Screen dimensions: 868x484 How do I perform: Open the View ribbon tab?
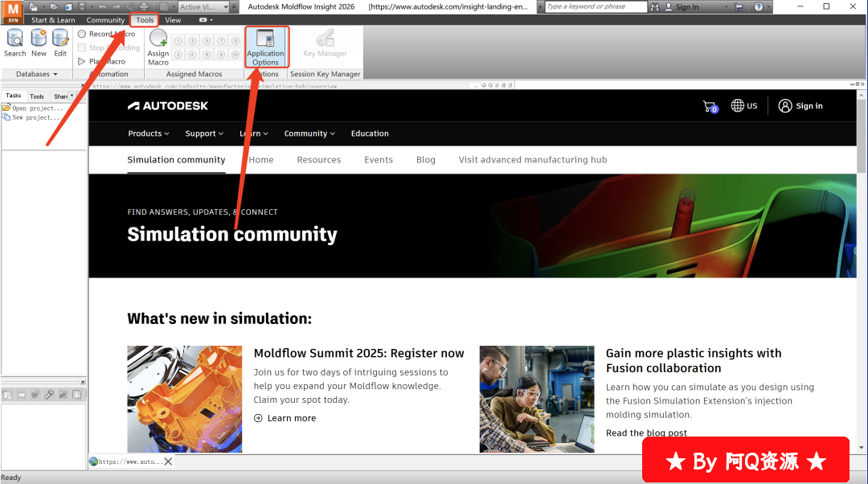(x=173, y=20)
